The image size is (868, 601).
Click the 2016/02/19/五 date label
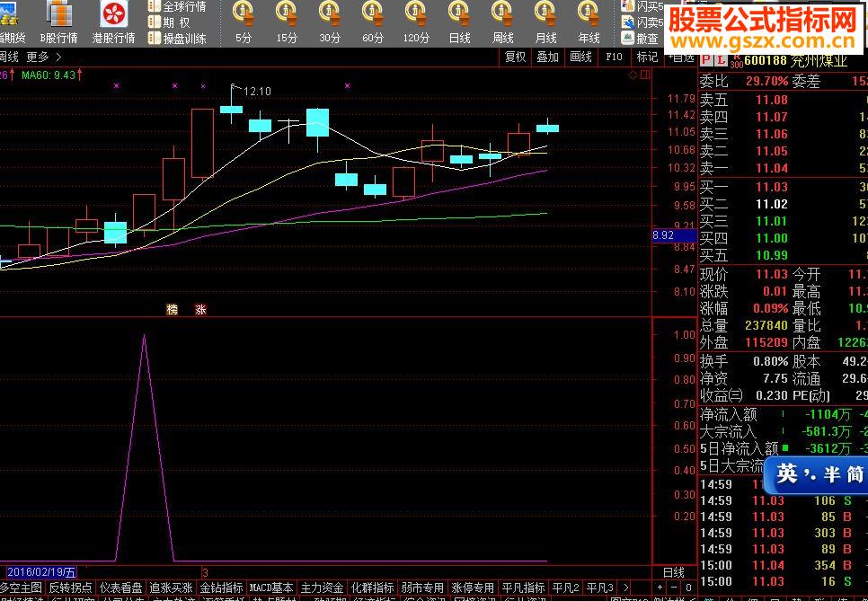coord(41,572)
